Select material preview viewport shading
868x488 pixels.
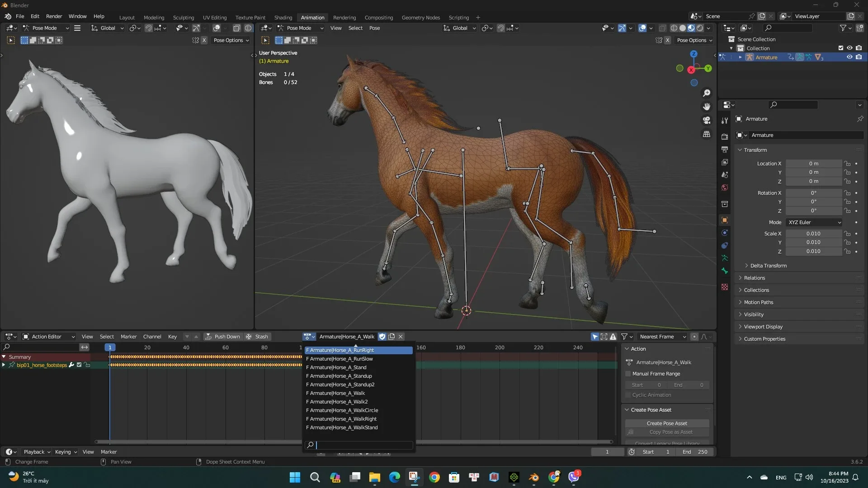click(691, 28)
